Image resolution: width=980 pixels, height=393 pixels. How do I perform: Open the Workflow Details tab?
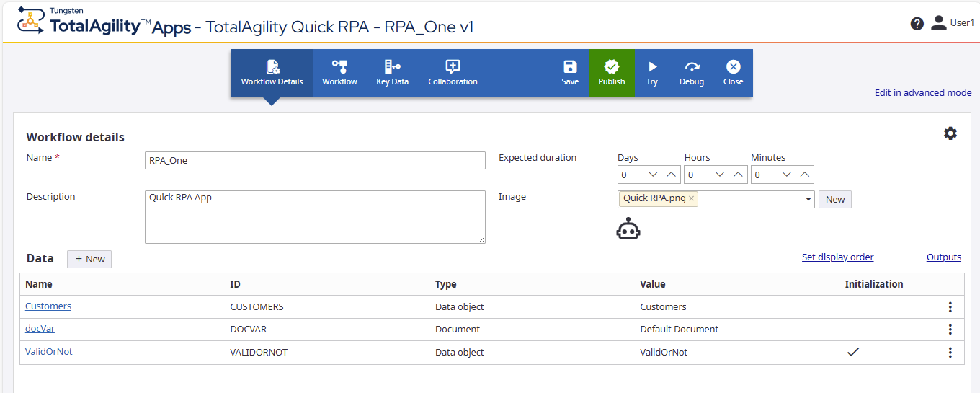[x=272, y=73]
